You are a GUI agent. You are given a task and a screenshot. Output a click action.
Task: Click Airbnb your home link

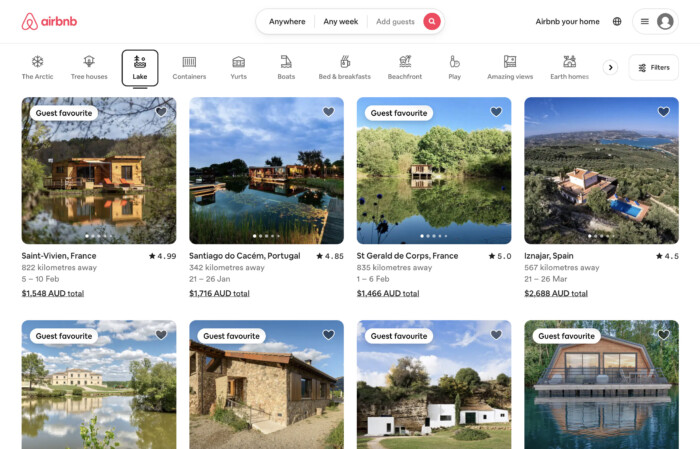pyautogui.click(x=567, y=21)
